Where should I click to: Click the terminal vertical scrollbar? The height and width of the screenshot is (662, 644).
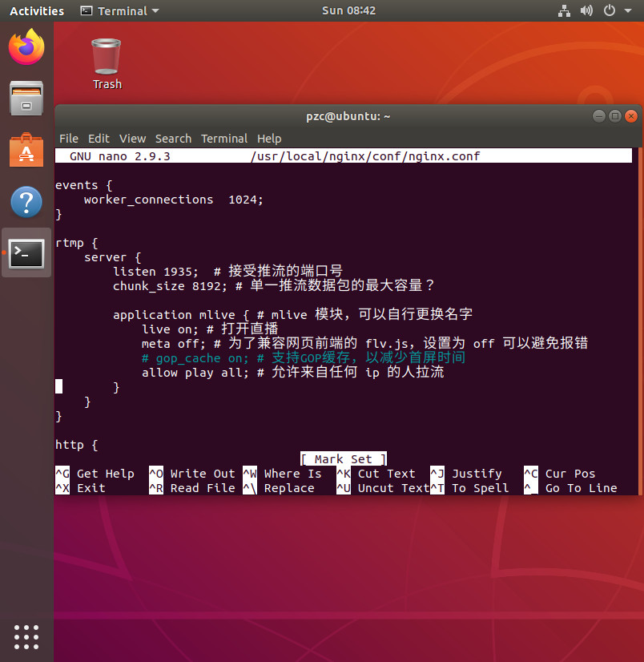coord(641,321)
